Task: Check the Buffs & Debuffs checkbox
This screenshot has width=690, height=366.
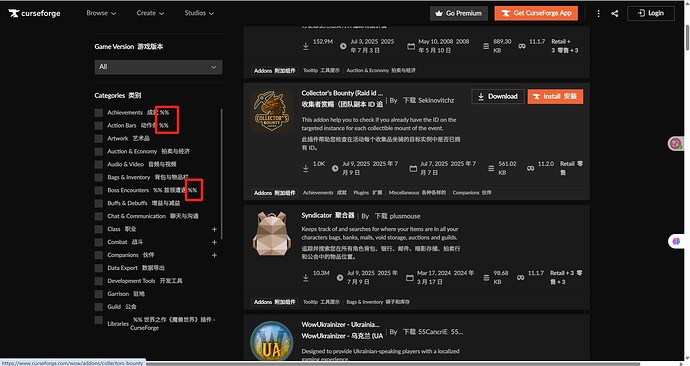Action: [x=99, y=203]
